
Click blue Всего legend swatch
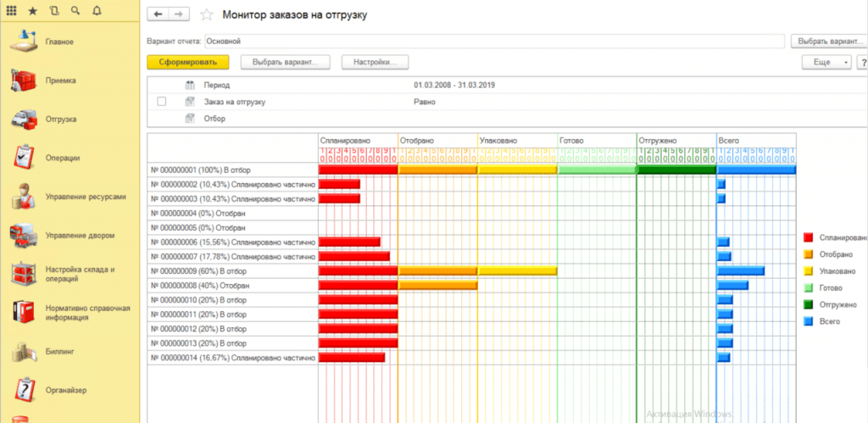tap(809, 321)
